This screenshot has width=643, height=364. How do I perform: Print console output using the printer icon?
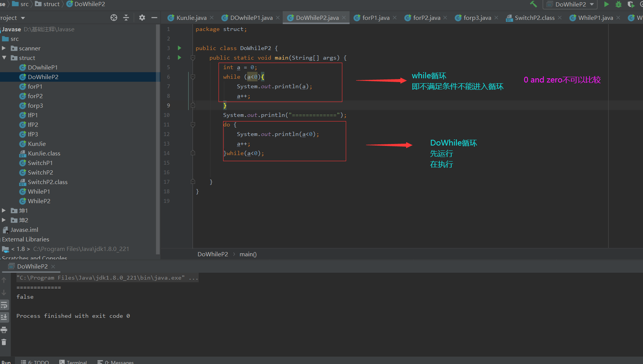coord(4,330)
